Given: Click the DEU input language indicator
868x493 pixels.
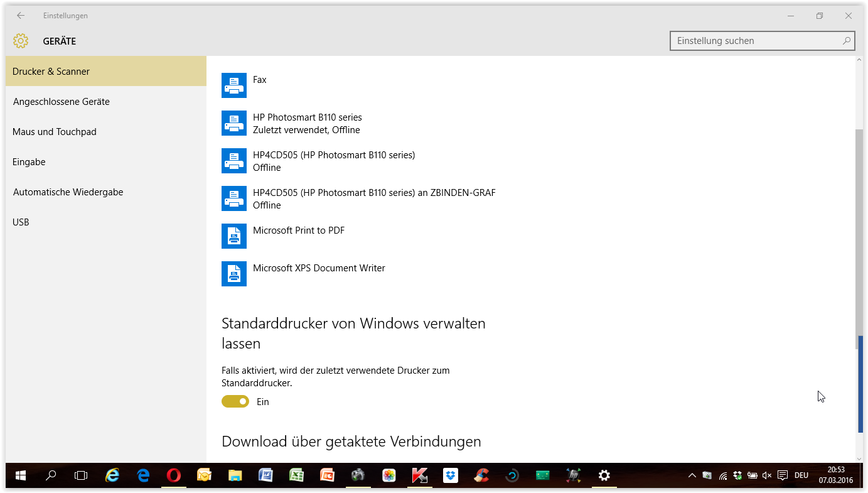Looking at the screenshot, I should (x=801, y=475).
